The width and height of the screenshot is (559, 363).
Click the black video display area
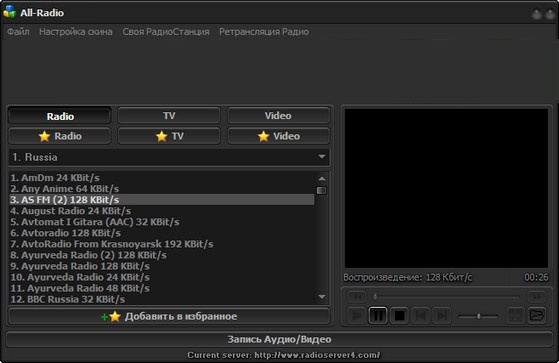446,188
